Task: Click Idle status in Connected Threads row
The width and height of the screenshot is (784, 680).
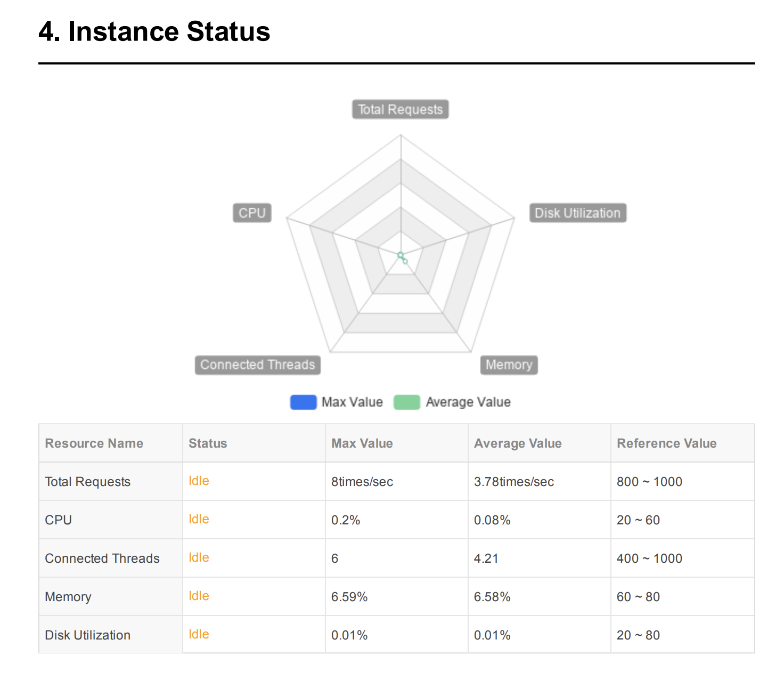Action: coord(199,557)
